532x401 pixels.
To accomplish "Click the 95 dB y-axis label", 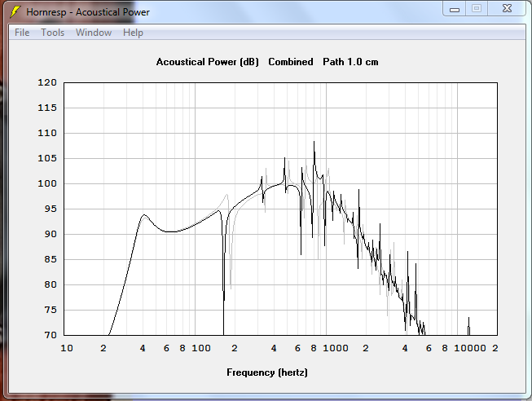I will 51,209.
